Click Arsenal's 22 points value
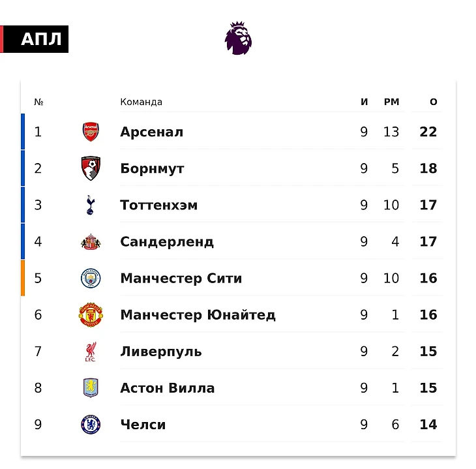 coord(428,132)
